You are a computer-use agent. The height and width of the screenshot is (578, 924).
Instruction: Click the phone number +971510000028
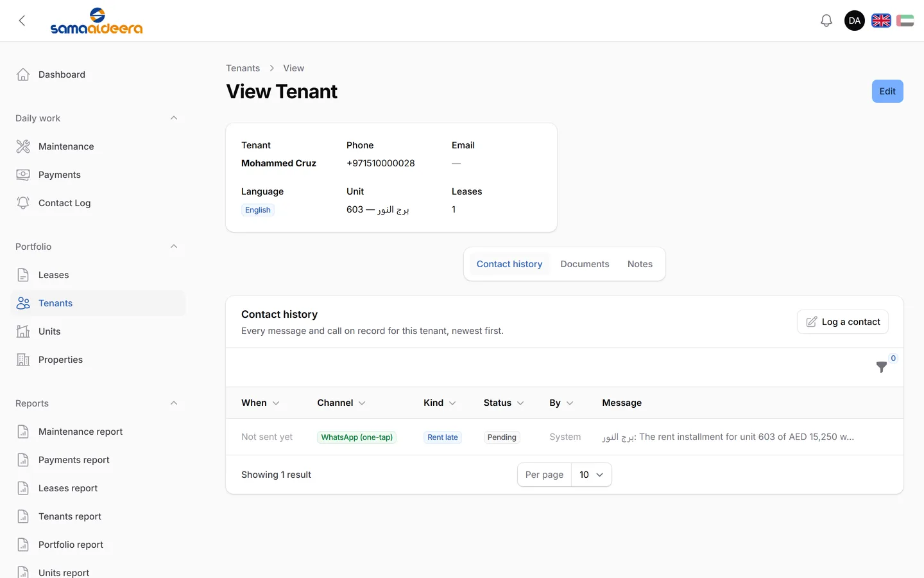[x=381, y=163]
